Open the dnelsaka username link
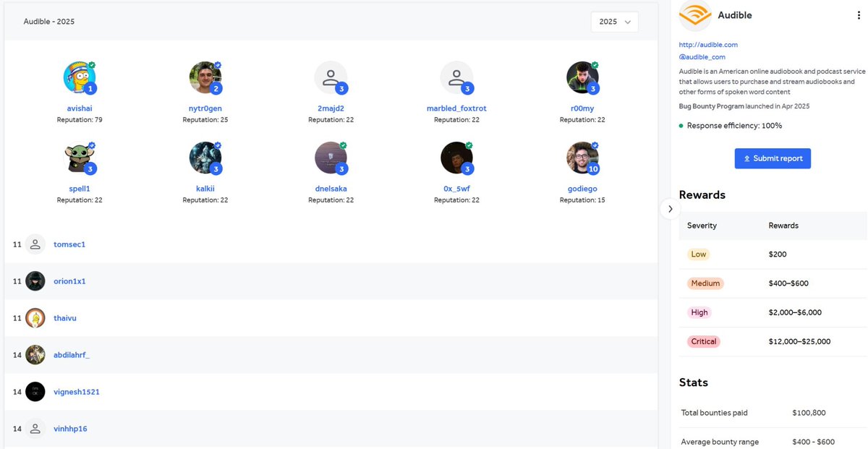 click(331, 189)
